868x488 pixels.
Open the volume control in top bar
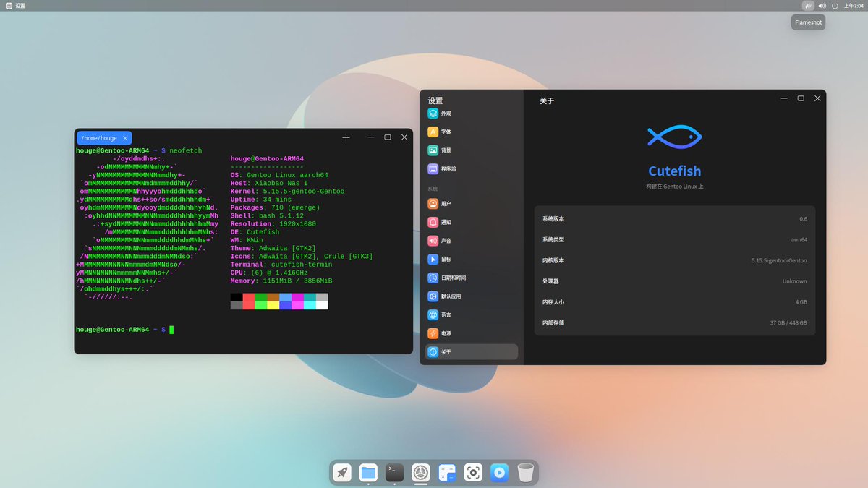click(822, 6)
